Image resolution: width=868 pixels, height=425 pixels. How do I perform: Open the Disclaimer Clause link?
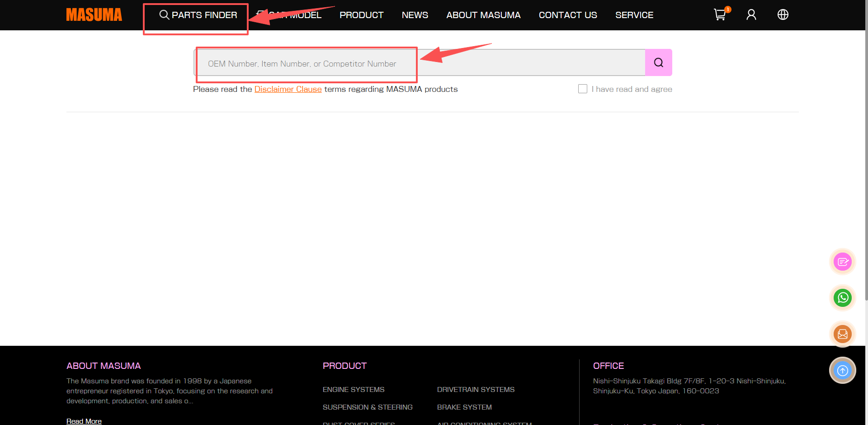[x=288, y=89]
